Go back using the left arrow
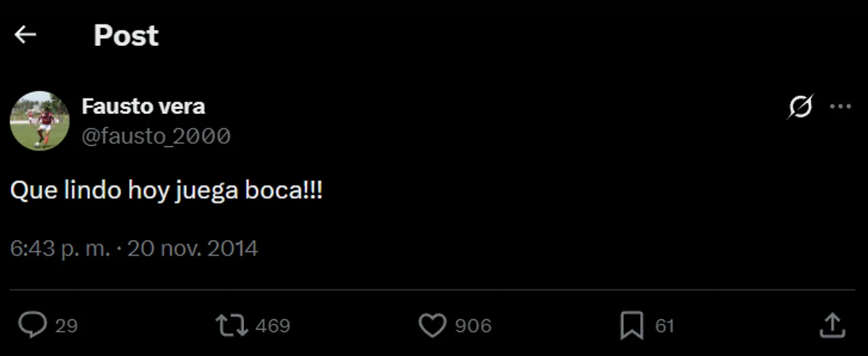The image size is (868, 356). pyautogui.click(x=25, y=35)
